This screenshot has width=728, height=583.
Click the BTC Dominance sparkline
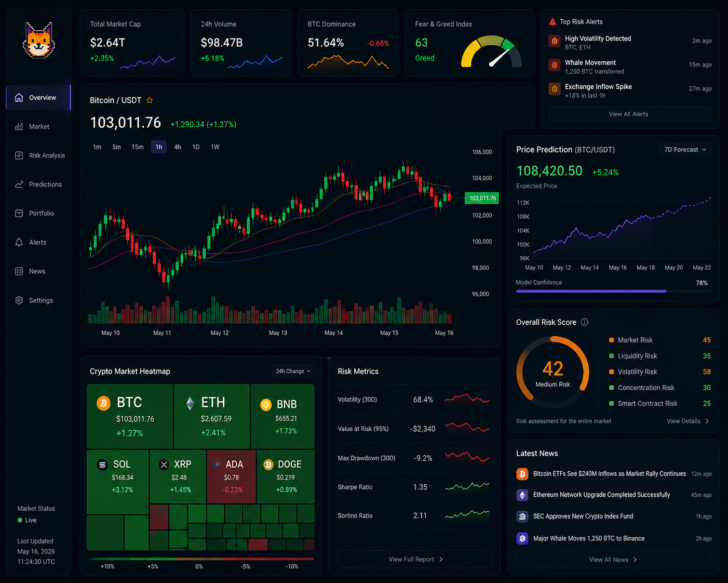pos(348,62)
